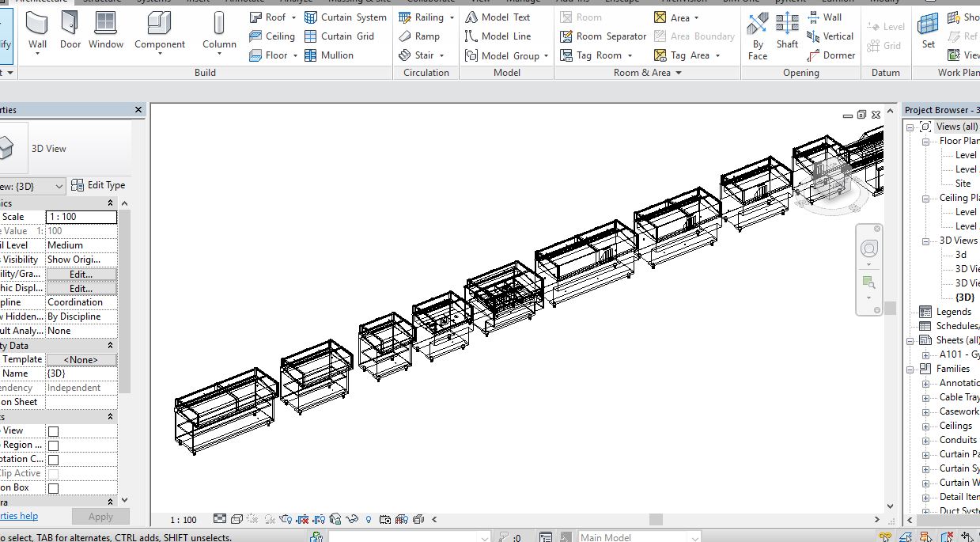The width and height of the screenshot is (980, 542).
Task: Click the Worksets icon in status bar
Action: (316, 537)
